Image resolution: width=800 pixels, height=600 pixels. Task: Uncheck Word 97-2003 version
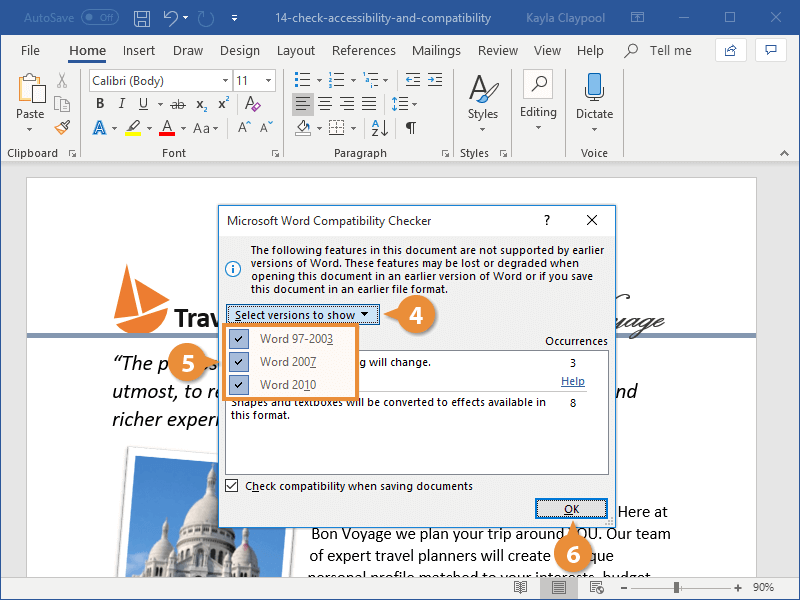(237, 339)
